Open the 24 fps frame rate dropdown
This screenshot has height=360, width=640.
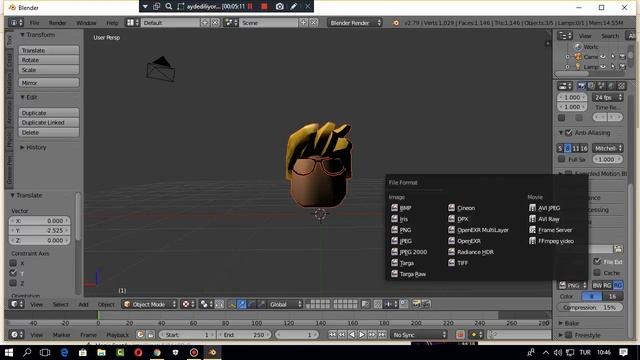(607, 97)
